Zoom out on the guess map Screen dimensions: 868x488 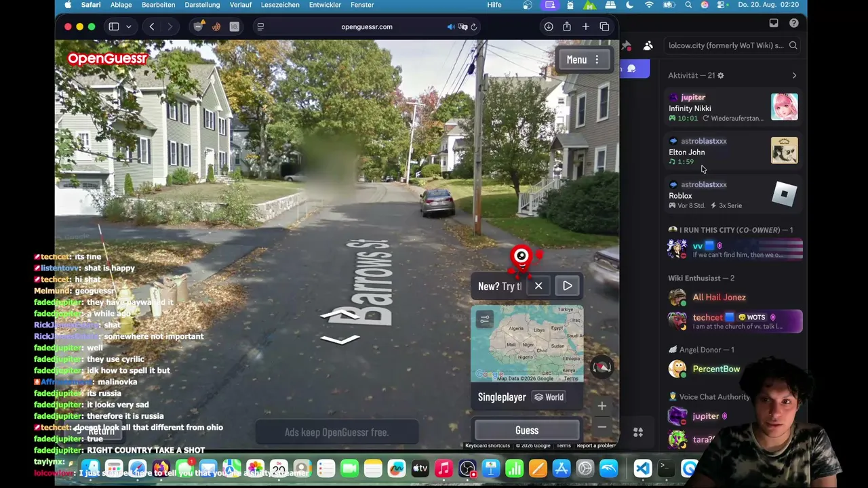(601, 427)
